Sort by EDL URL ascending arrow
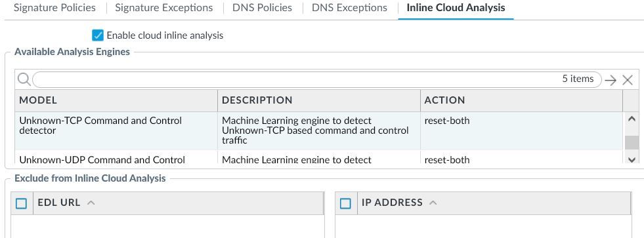Screen dimensions: 644x238 91,203
